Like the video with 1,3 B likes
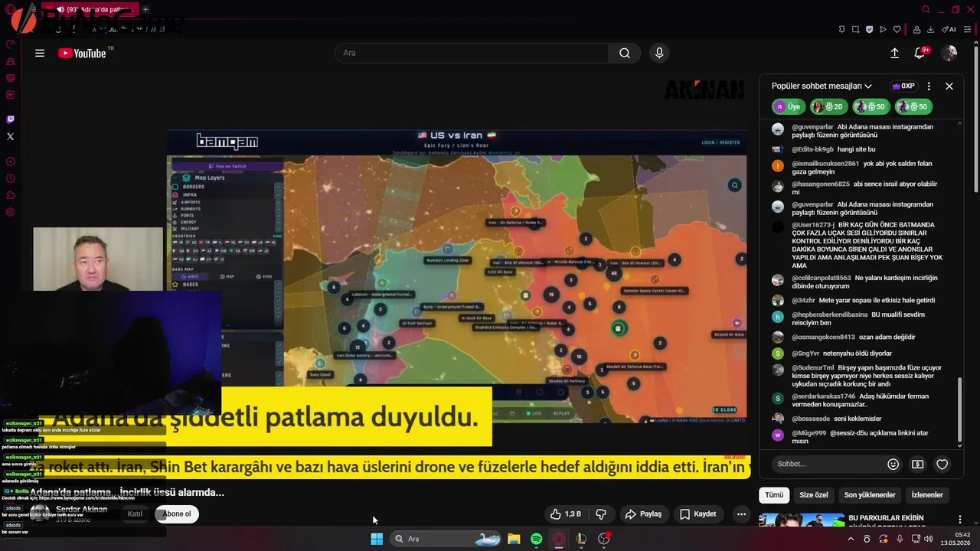Screen dimensions: 980x551 pos(566,514)
